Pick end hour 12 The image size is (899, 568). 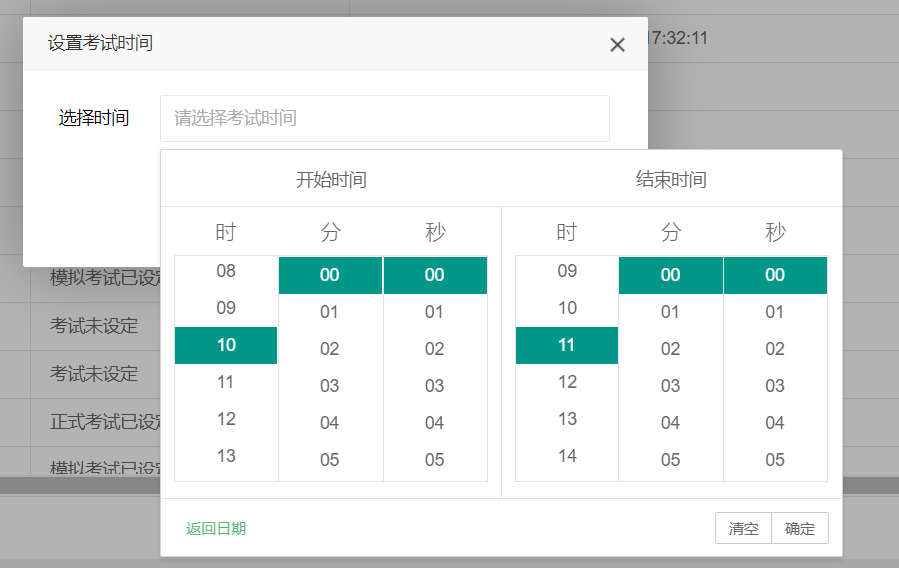click(567, 382)
